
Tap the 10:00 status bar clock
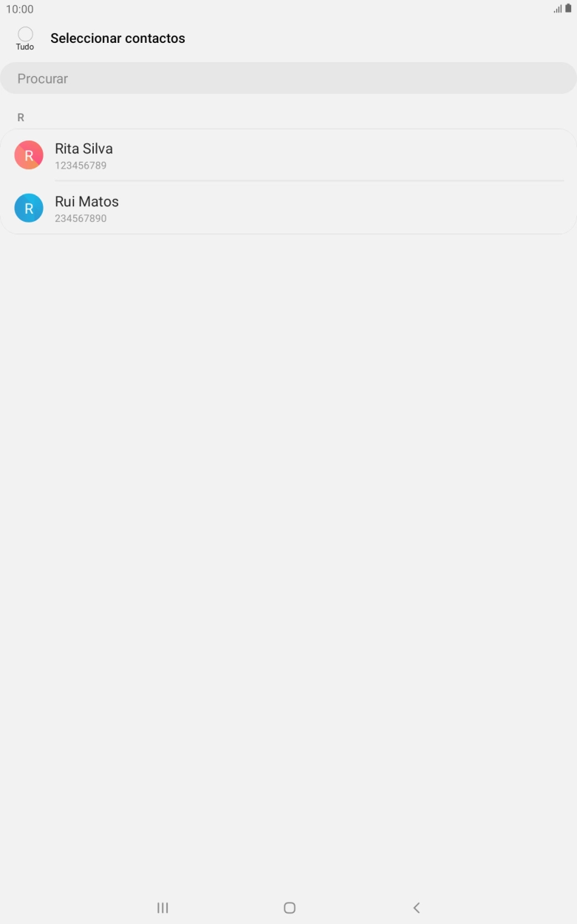[20, 10]
